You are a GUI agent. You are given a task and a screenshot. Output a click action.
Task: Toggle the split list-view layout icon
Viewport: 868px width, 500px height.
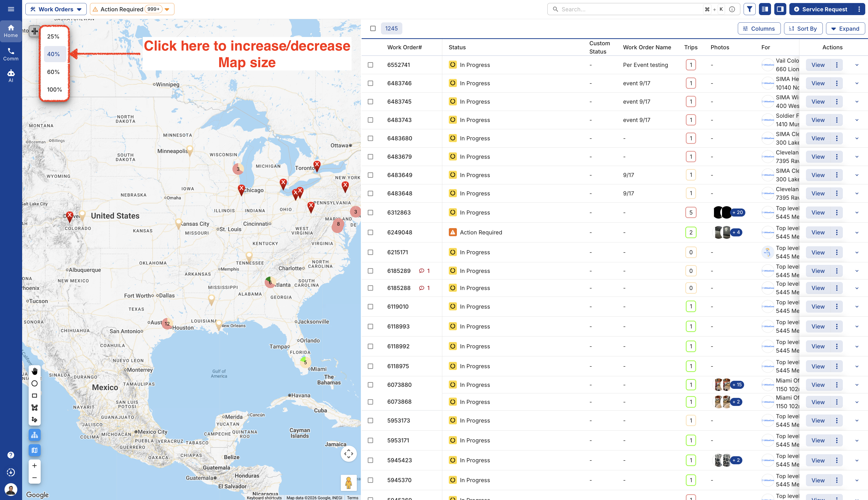pos(765,9)
